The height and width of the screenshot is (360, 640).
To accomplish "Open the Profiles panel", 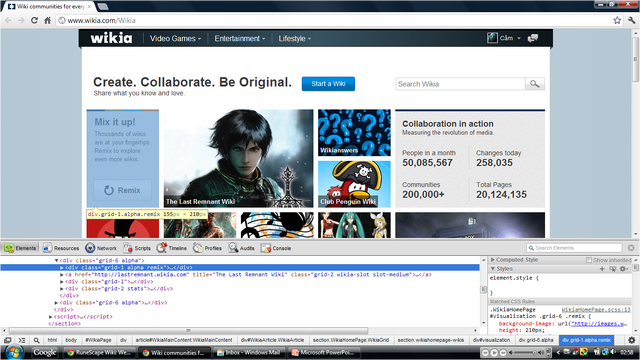I will tap(207, 248).
